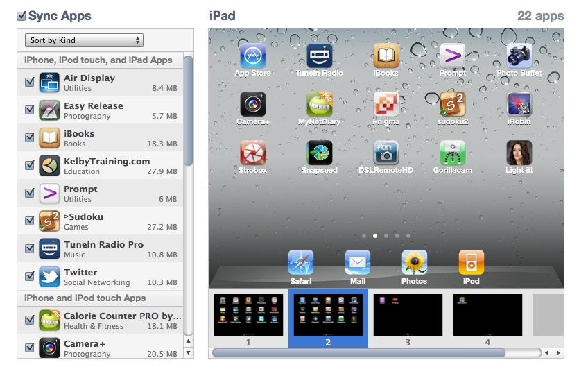This screenshot has width=588, height=367.
Task: Uncheck the Sudoku checkbox in app list
Action: coord(30,221)
